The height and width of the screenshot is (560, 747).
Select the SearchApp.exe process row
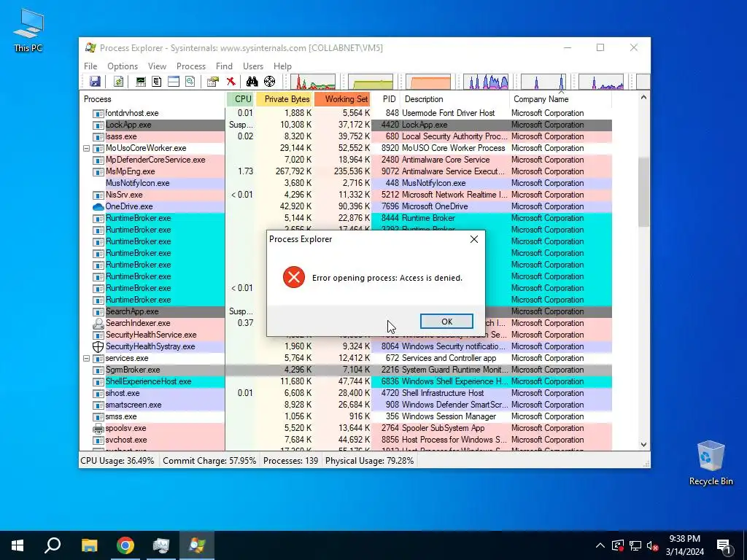pos(346,311)
